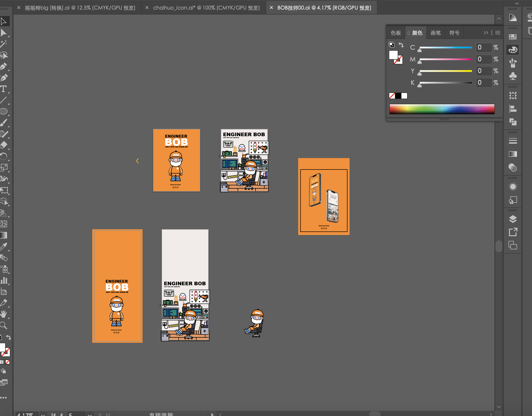The image size is (532, 416).
Task: Pick the Free Transform tool
Action: click(4, 190)
